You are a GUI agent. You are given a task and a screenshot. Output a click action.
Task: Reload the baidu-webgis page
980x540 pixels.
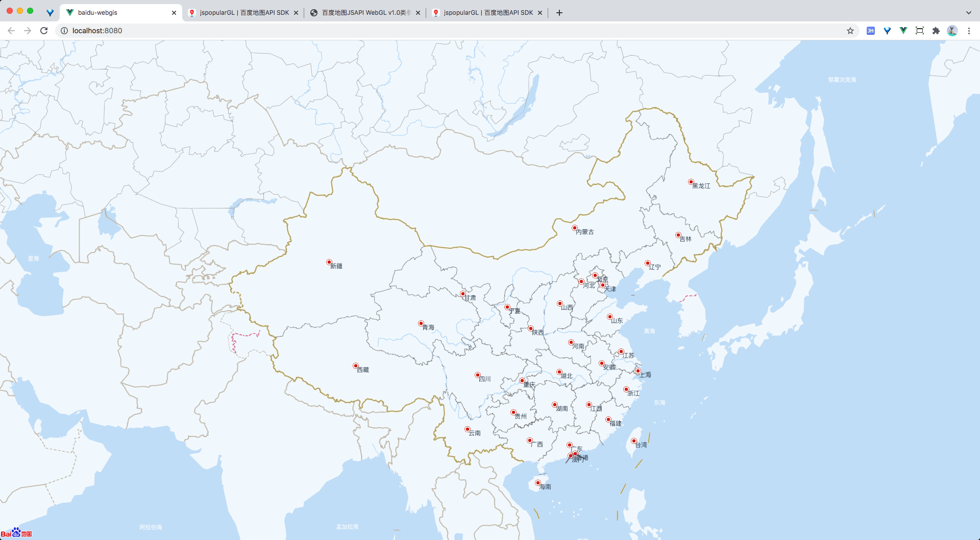click(44, 31)
